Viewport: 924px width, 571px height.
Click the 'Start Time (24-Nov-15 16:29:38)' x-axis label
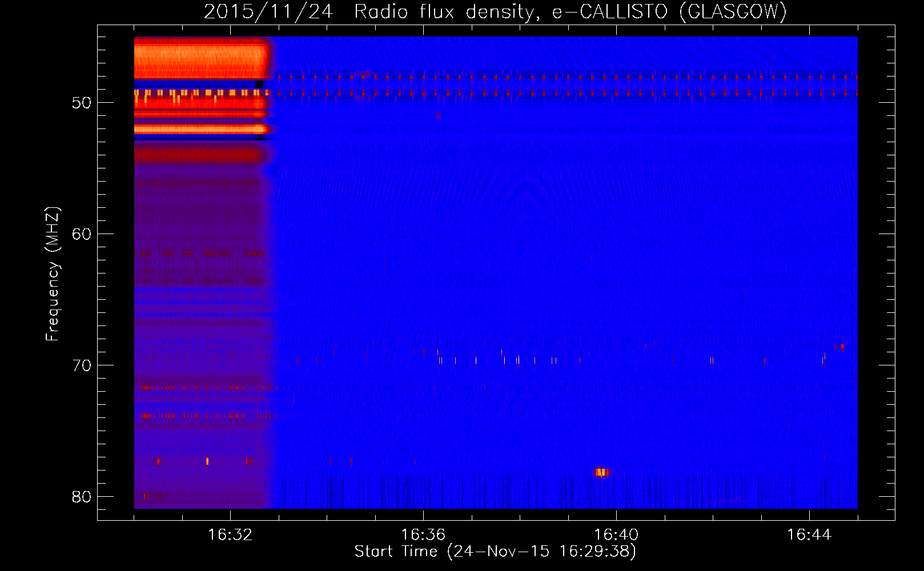(x=495, y=552)
